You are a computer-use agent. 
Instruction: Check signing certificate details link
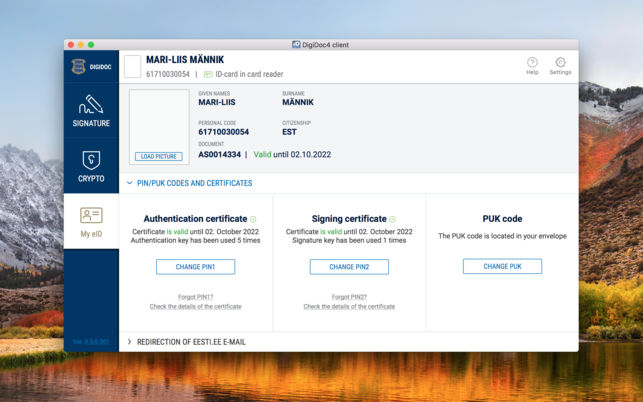pos(349,306)
